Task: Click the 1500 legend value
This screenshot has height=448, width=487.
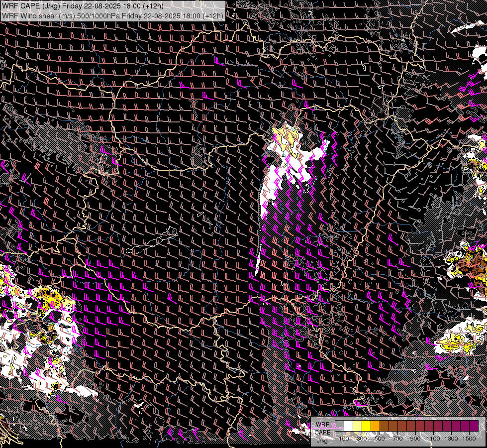Action: [469, 439]
